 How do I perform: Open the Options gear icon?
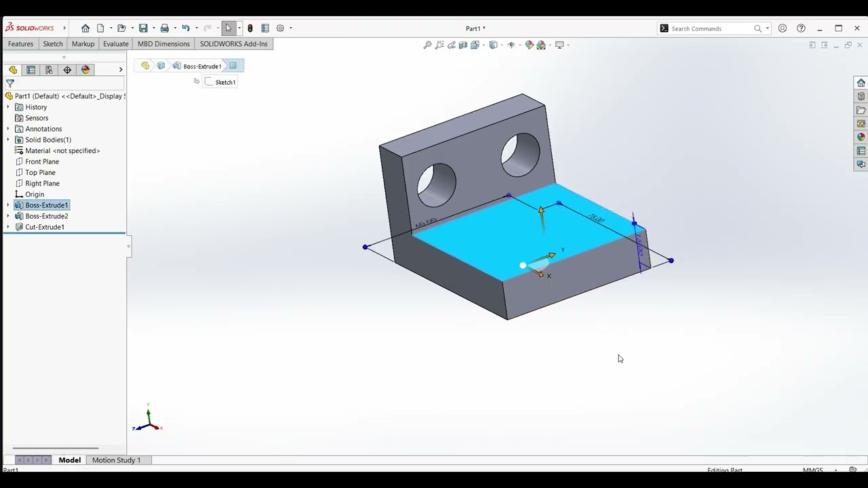coord(280,28)
